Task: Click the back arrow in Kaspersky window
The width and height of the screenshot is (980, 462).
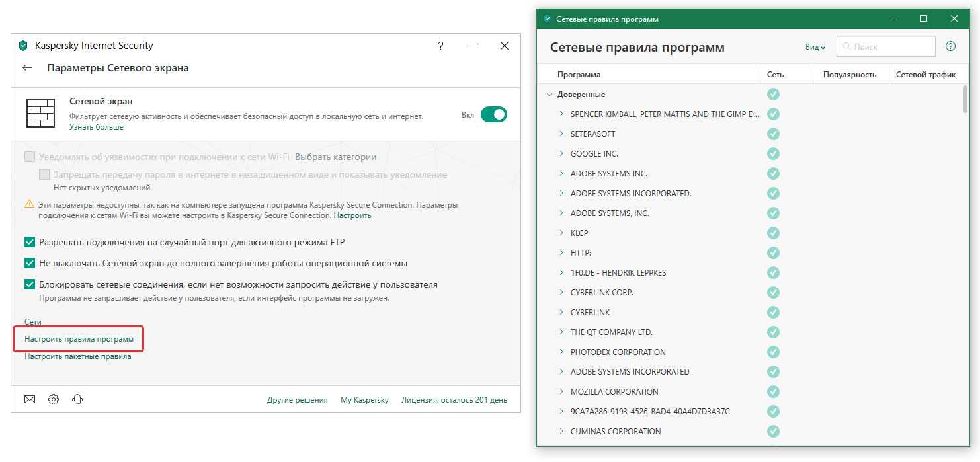Action: [x=27, y=68]
